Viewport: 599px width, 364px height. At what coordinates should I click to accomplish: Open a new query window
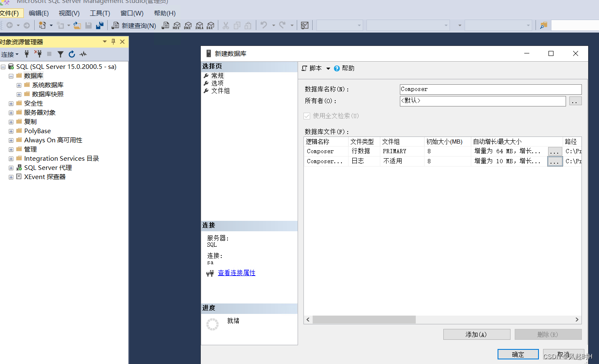pyautogui.click(x=134, y=25)
